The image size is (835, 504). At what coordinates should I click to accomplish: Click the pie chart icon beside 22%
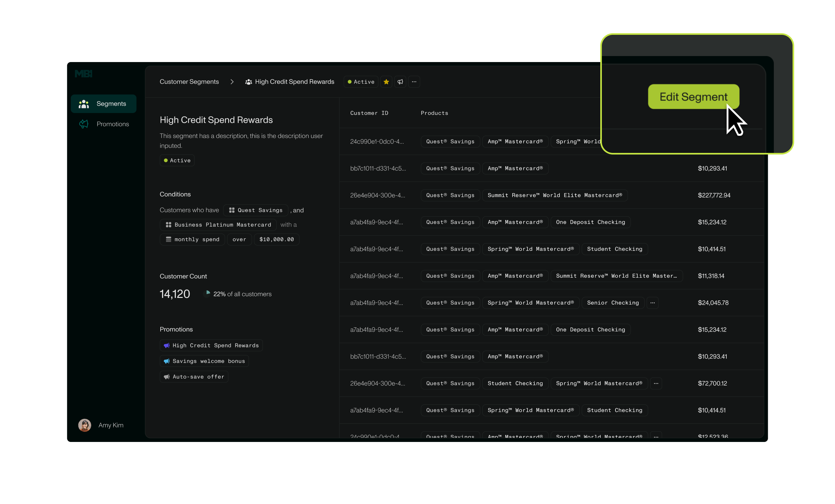point(207,293)
